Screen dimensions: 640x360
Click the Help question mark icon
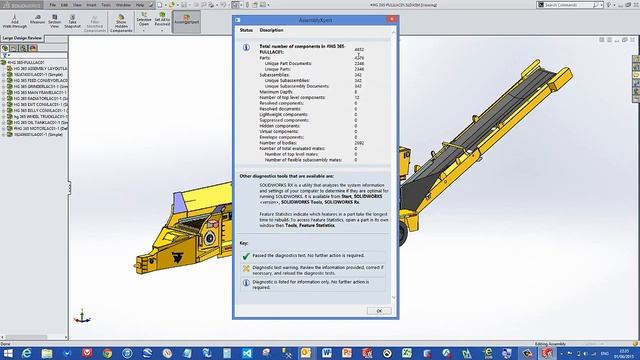pyautogui.click(x=609, y=5)
